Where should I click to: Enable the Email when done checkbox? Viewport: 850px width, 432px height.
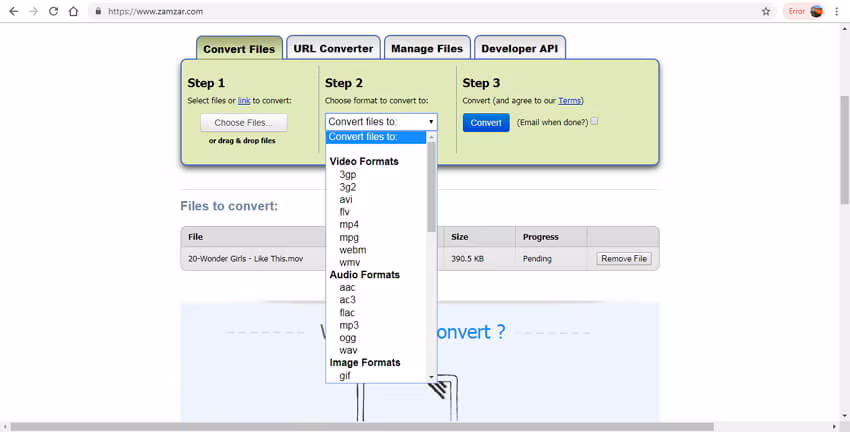(594, 121)
